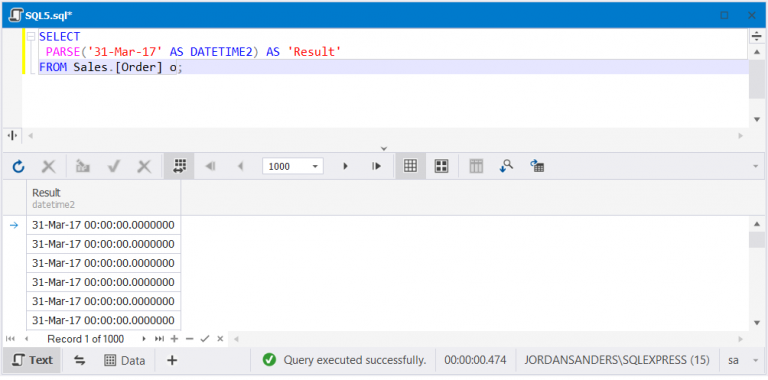Click the 'Record 1 of 1000' label

click(86, 338)
